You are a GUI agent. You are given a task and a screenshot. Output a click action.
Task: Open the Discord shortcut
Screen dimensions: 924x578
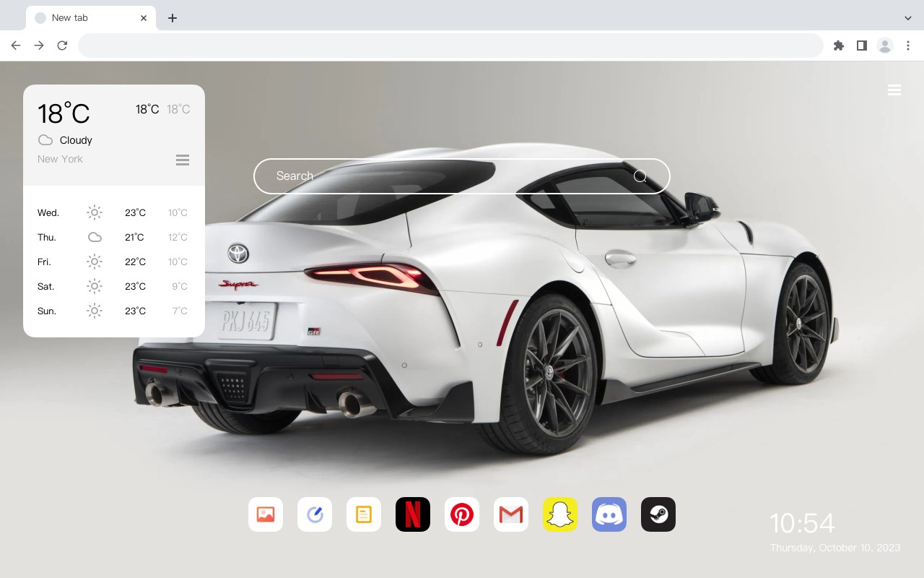tap(609, 514)
